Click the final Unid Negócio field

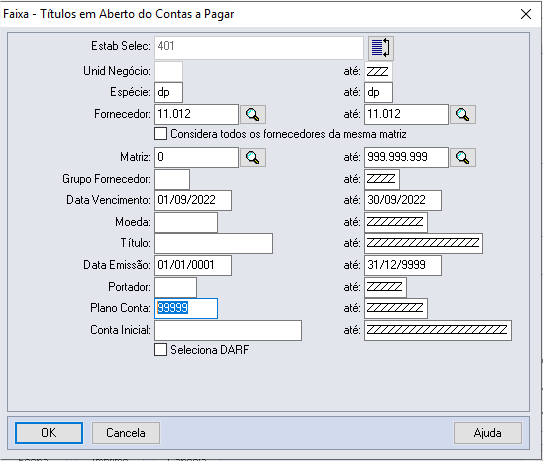tap(378, 72)
